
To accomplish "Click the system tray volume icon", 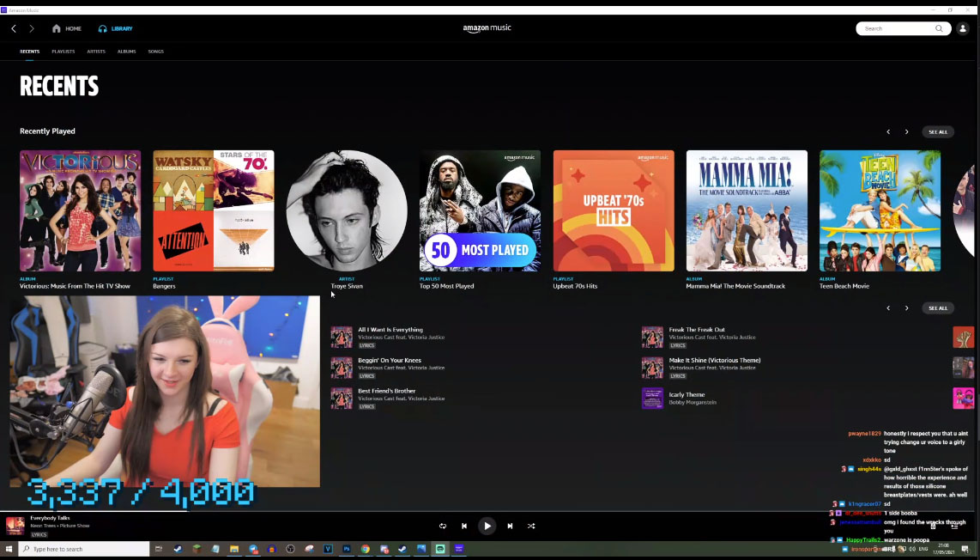I will click(912, 550).
